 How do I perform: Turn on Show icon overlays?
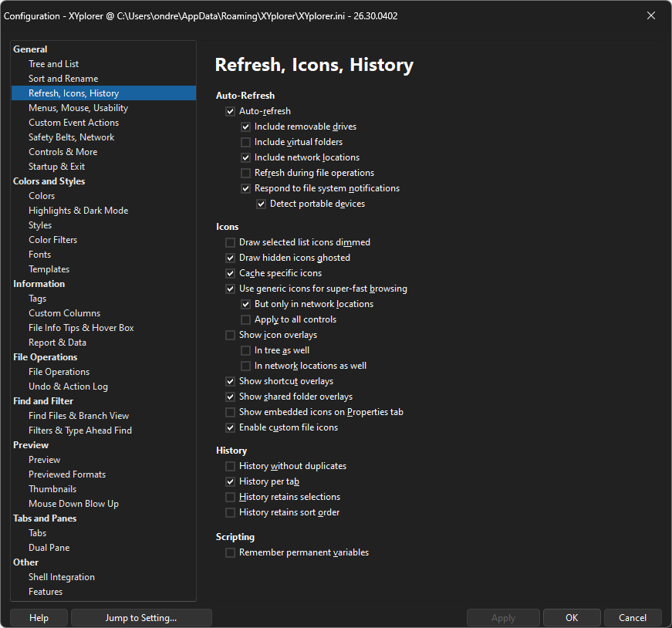230,335
